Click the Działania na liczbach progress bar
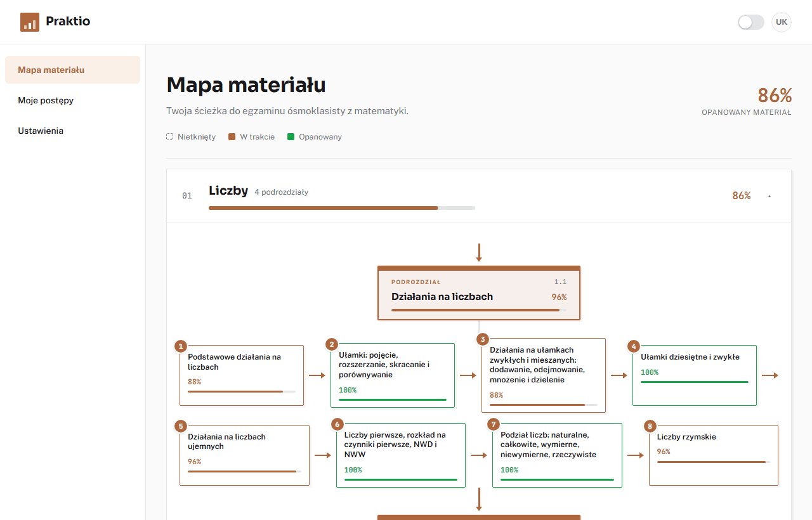 479,310
